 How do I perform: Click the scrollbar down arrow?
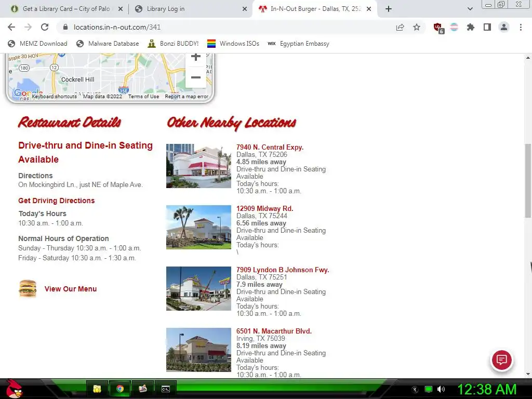[x=528, y=374]
